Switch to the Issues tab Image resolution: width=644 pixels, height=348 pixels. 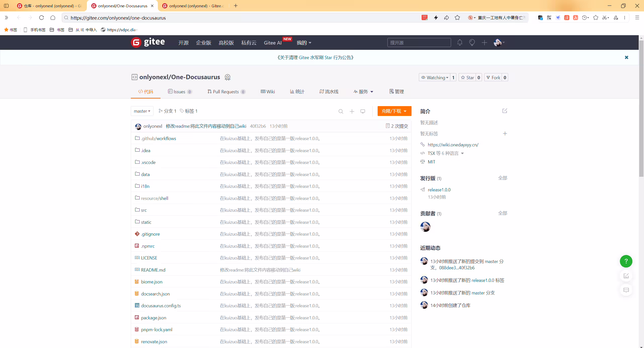[x=180, y=92]
